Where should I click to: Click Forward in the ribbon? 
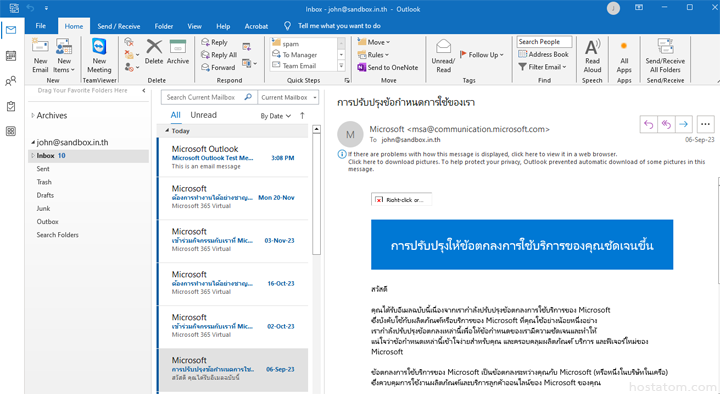pyautogui.click(x=218, y=68)
